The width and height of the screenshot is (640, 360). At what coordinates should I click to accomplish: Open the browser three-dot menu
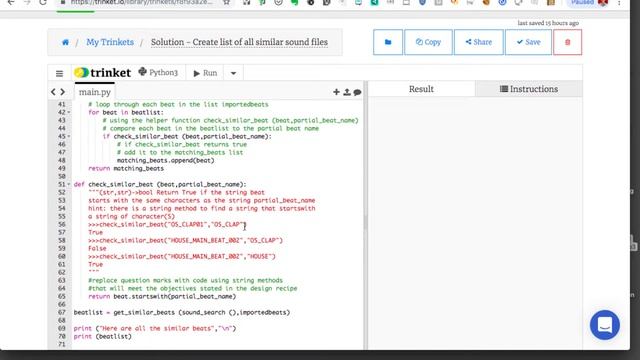(619, 2)
